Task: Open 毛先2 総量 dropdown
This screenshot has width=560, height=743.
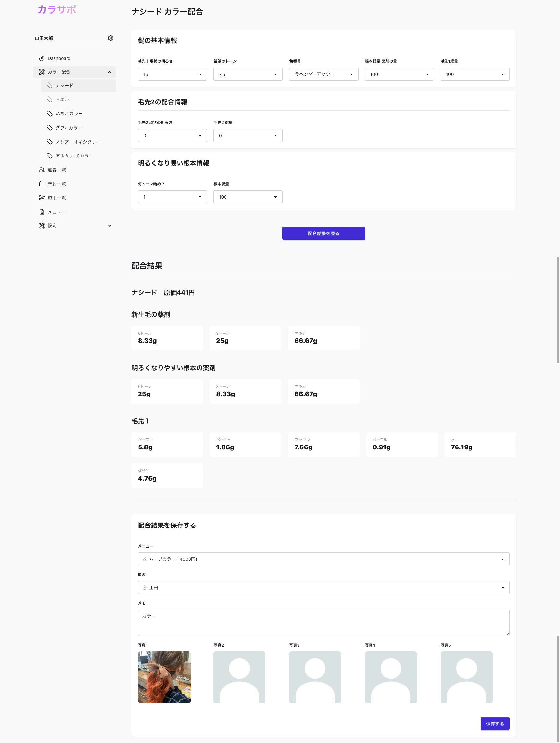Action: pos(248,136)
